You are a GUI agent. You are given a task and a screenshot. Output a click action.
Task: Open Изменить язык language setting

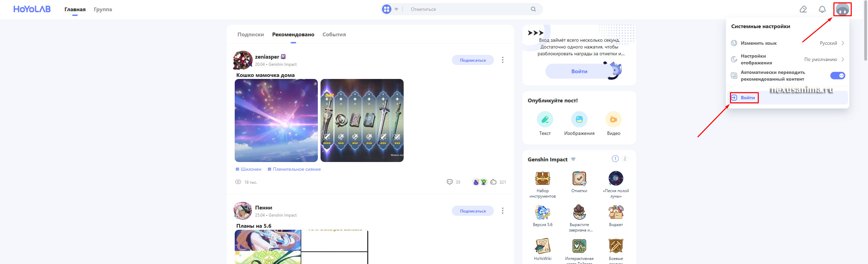click(x=787, y=43)
